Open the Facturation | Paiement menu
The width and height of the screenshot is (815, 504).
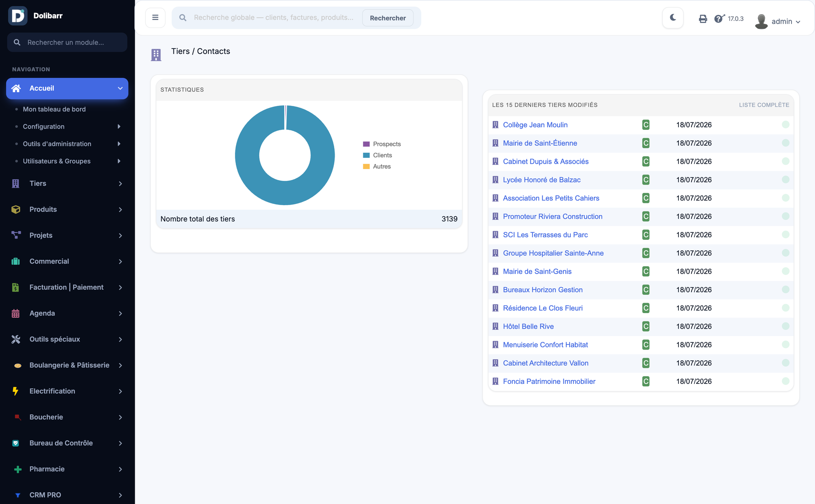[x=67, y=287]
